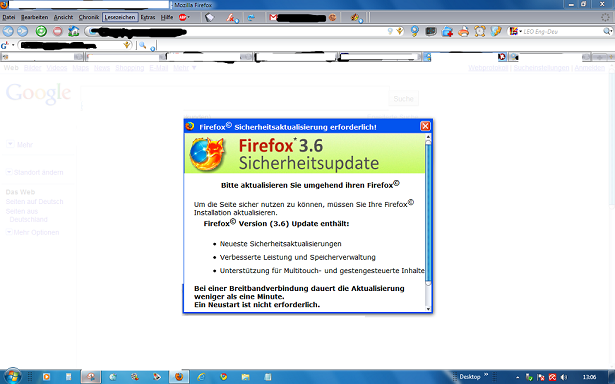The width and height of the screenshot is (615, 384).
Task: Open Windows Explorer folder in the taskbar
Action: [x=246, y=377]
